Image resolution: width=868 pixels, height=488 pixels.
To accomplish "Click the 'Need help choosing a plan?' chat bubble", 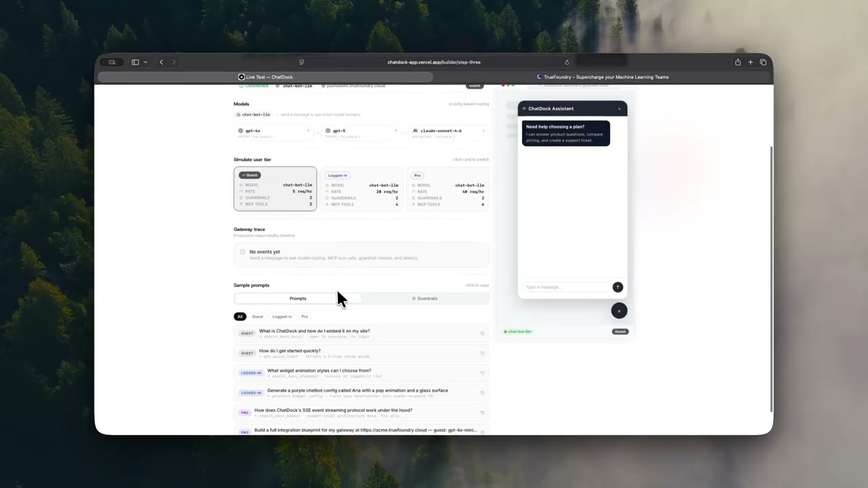I will (x=566, y=133).
